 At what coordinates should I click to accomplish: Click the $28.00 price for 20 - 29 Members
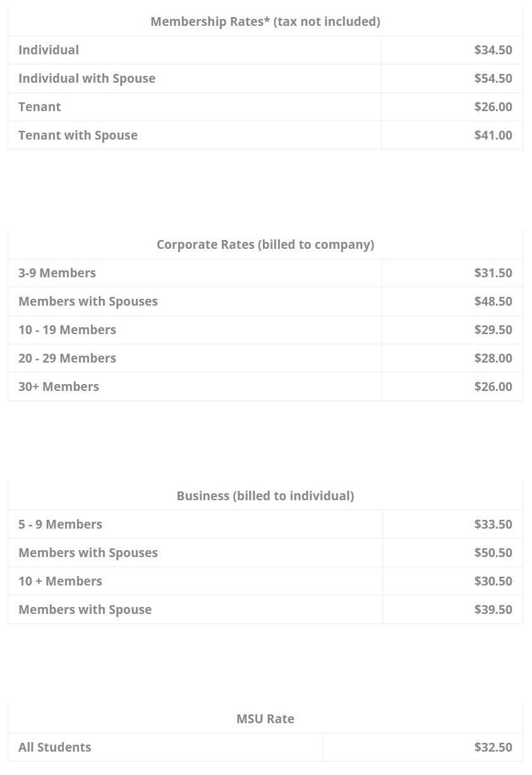point(493,358)
